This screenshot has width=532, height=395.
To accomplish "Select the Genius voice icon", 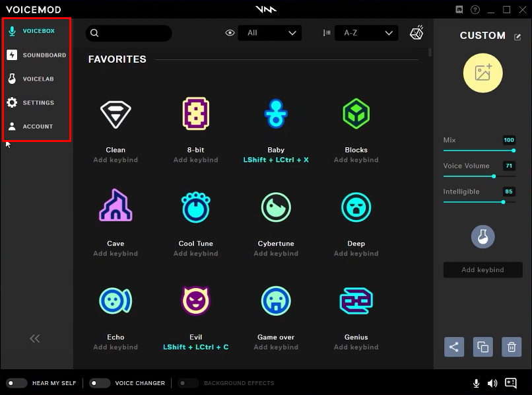I will [x=356, y=301].
